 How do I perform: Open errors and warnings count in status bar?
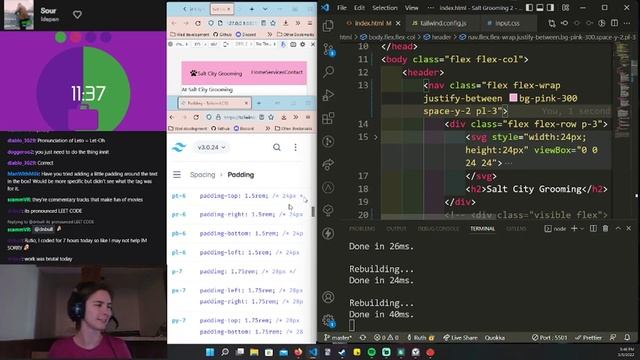(x=386, y=338)
